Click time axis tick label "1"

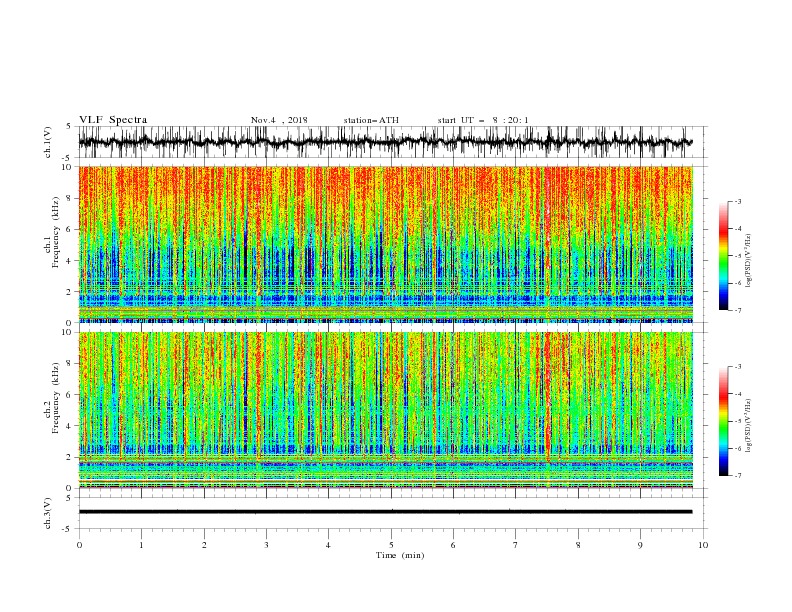click(x=141, y=545)
